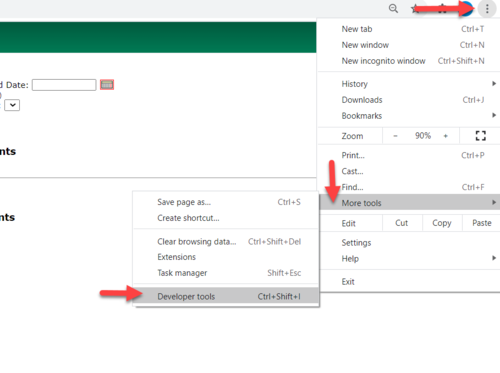The width and height of the screenshot is (500, 373).
Task: Click the magnifier zoom icon in address bar
Action: pyautogui.click(x=393, y=8)
